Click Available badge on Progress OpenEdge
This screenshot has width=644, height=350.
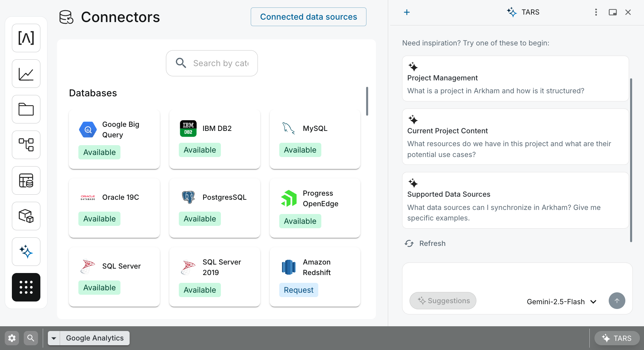pos(300,221)
